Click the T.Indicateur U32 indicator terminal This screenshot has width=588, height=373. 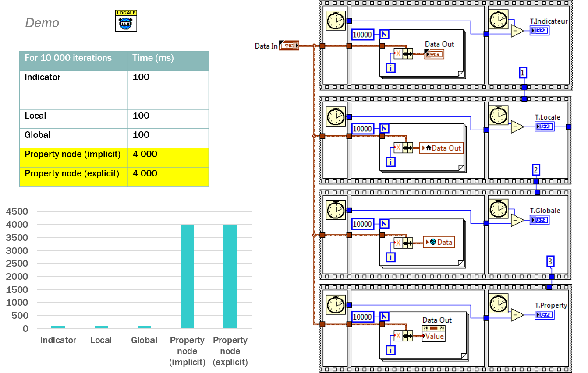(x=540, y=31)
